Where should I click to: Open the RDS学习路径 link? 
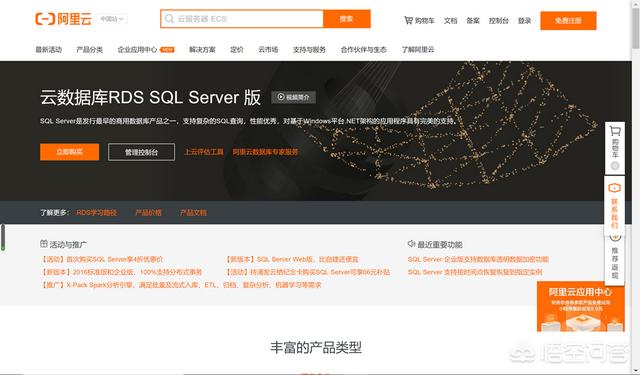[96, 213]
